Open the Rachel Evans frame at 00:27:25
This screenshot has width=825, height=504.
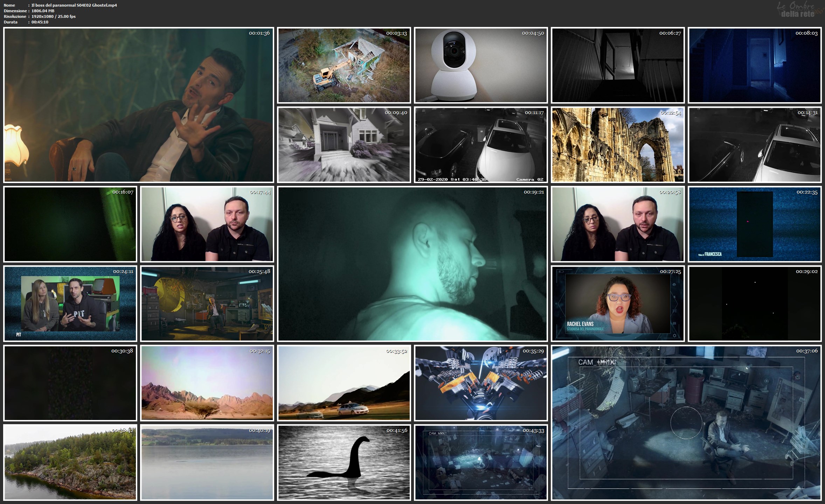point(617,303)
